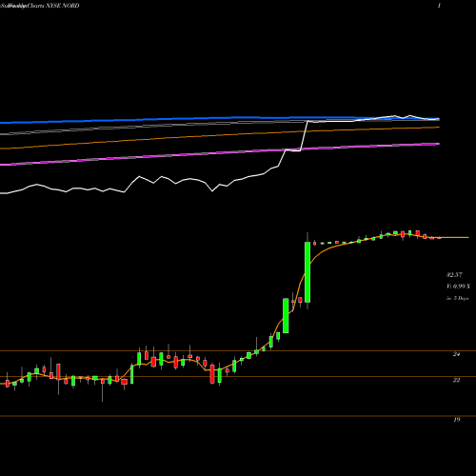
Task: Click the tallest green candlestick on chart
Action: coord(307,272)
